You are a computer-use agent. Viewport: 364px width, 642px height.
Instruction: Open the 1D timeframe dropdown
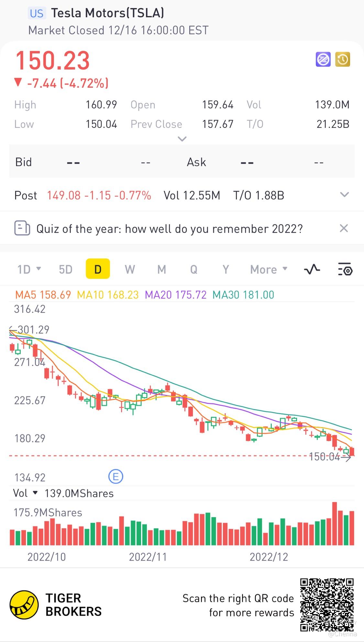(29, 269)
